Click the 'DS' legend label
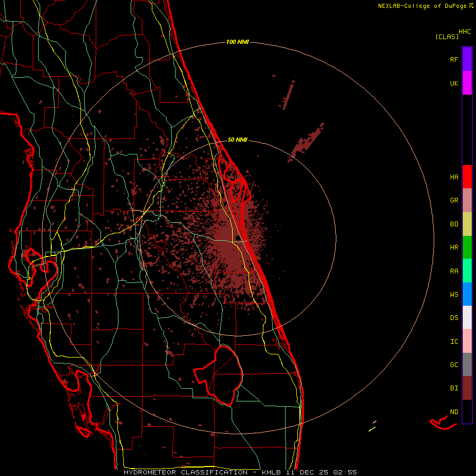The width and height of the screenshot is (476, 476). point(454,318)
